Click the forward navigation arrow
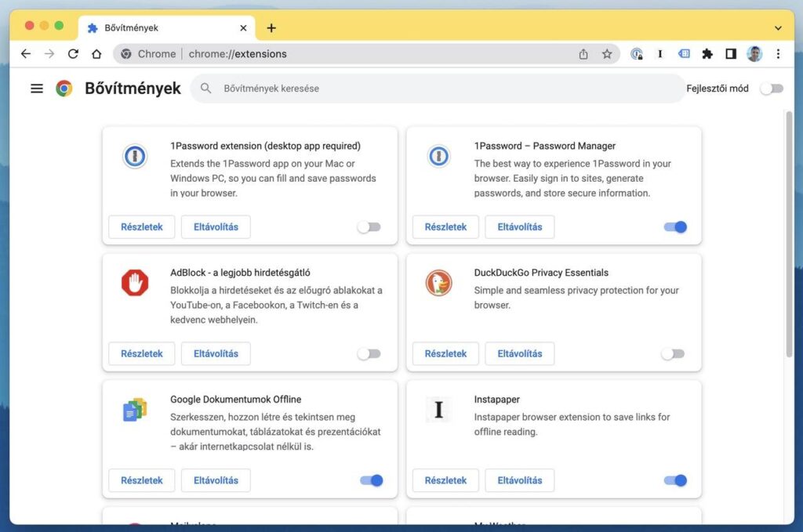 tap(49, 54)
